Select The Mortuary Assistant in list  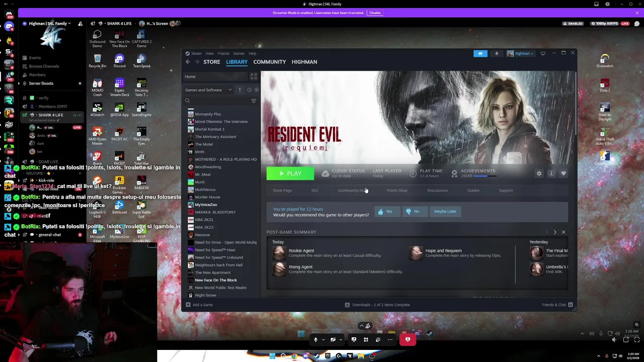tap(215, 137)
